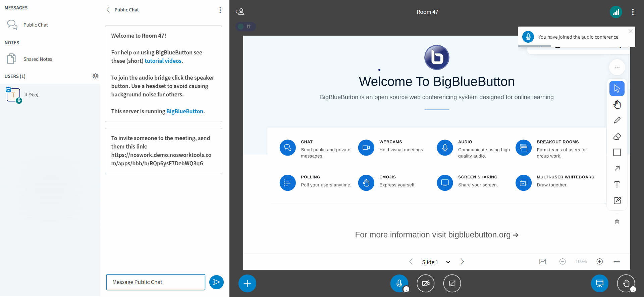Select the Arrow line tool

tap(617, 168)
